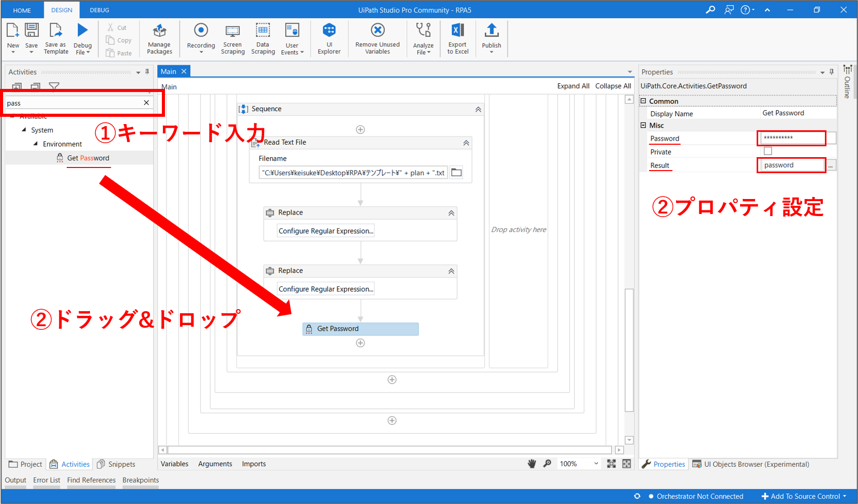The height and width of the screenshot is (504, 858).
Task: Collapse the Common property section
Action: (x=643, y=101)
